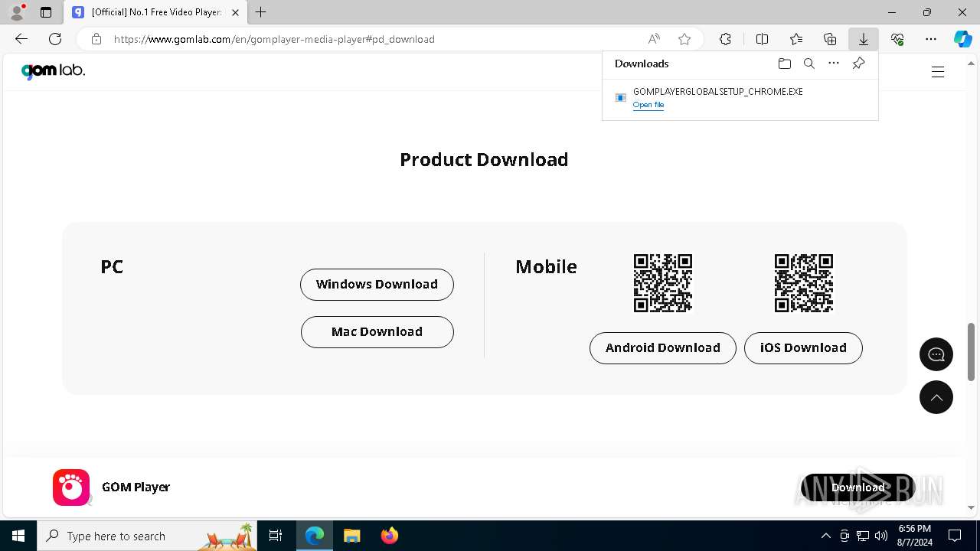The width and height of the screenshot is (980, 551).
Task: Click Android Download button
Action: click(x=663, y=347)
